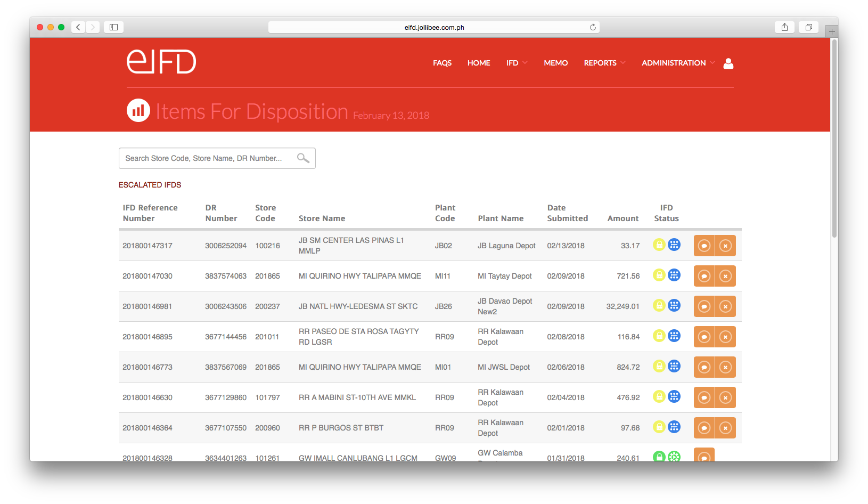Click the search magnifier icon

[302, 158]
